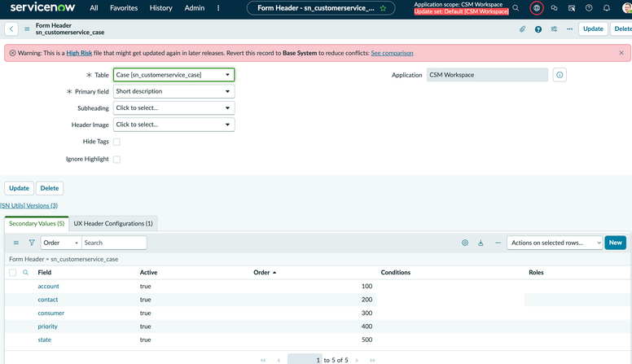
Task: Open global search magnifier icon
Action: [x=516, y=8]
